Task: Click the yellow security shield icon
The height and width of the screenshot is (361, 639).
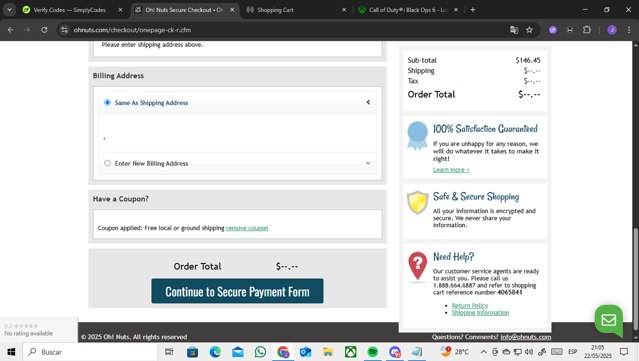Action: point(417,203)
